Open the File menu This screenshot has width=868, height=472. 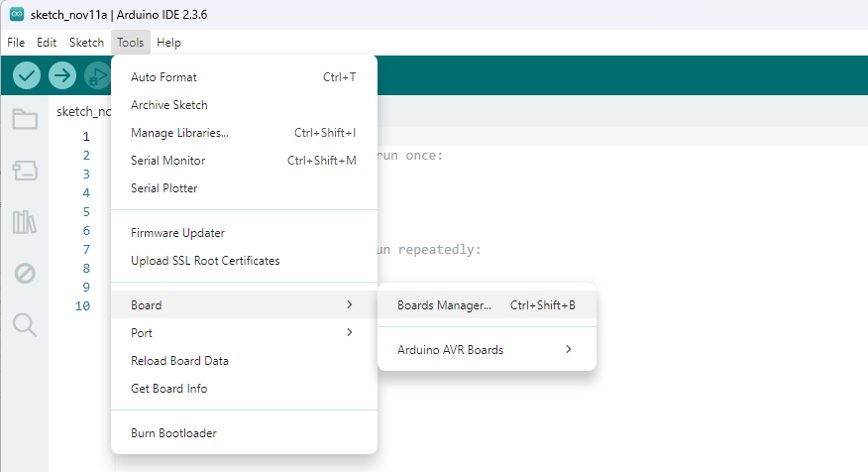click(16, 43)
